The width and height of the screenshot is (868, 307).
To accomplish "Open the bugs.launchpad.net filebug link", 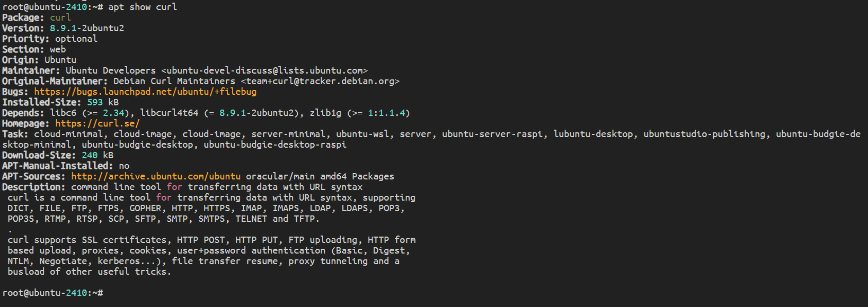I will tap(145, 92).
